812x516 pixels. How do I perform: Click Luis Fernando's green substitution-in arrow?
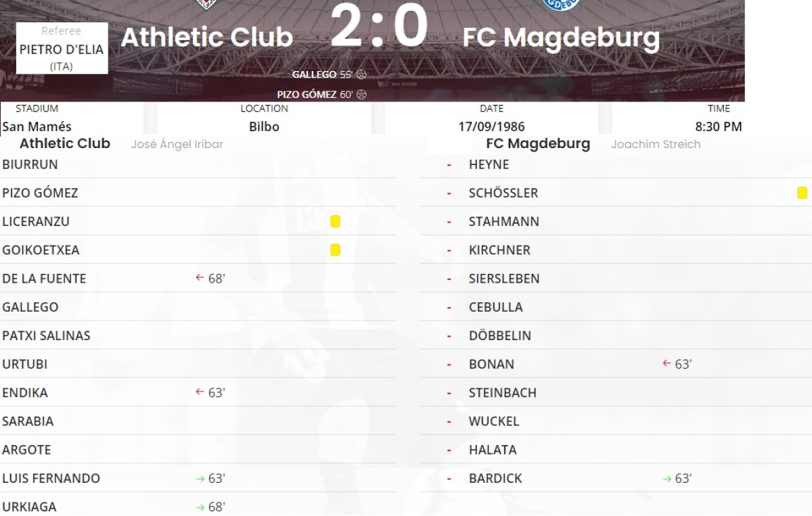point(200,479)
